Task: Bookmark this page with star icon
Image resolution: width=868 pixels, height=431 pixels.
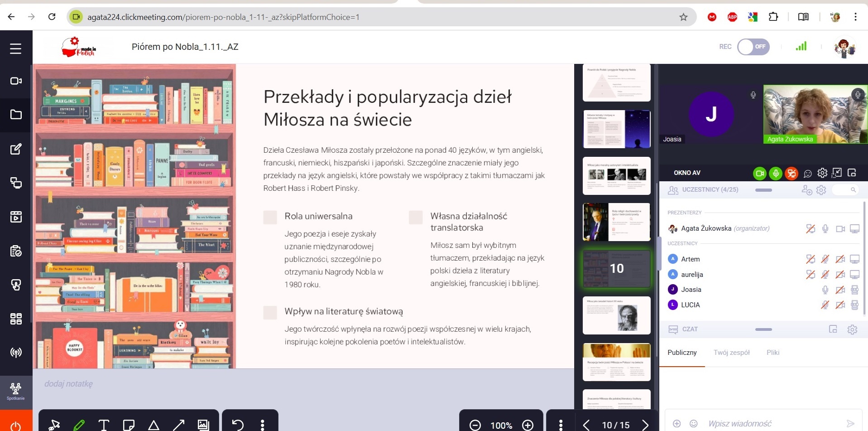Action: coord(683,17)
